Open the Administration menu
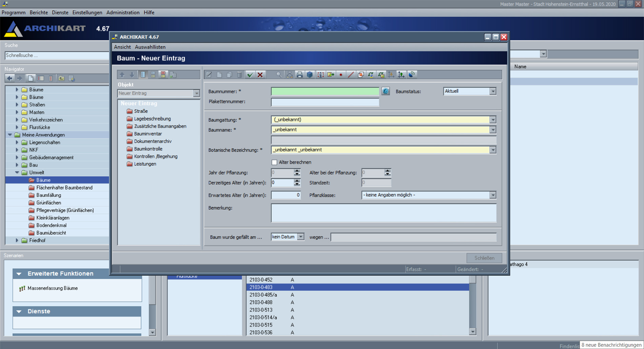The image size is (644, 349). (123, 13)
